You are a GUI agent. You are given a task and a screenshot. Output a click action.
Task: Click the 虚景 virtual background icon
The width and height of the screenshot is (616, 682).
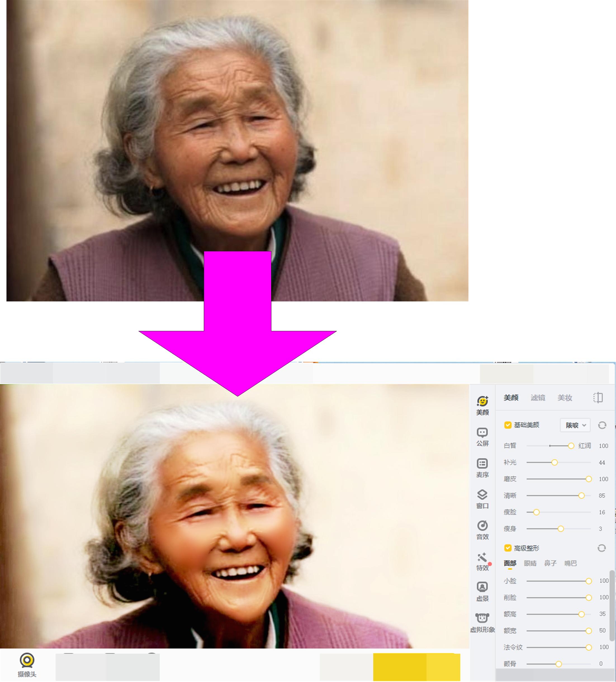coord(482,587)
